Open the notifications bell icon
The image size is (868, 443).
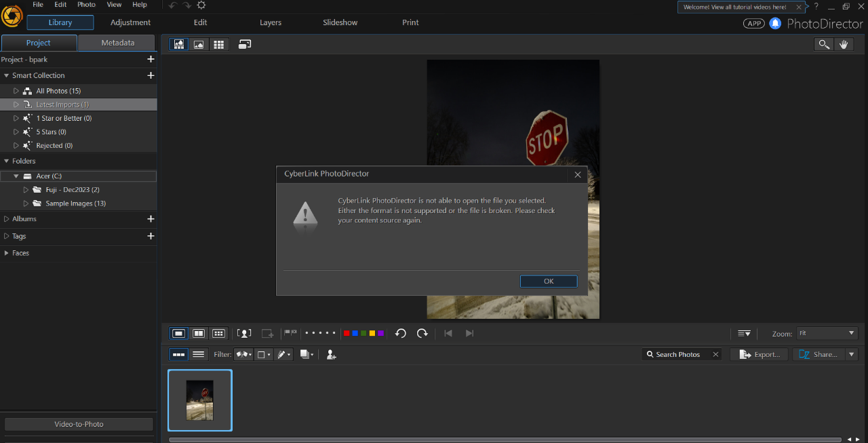point(775,23)
